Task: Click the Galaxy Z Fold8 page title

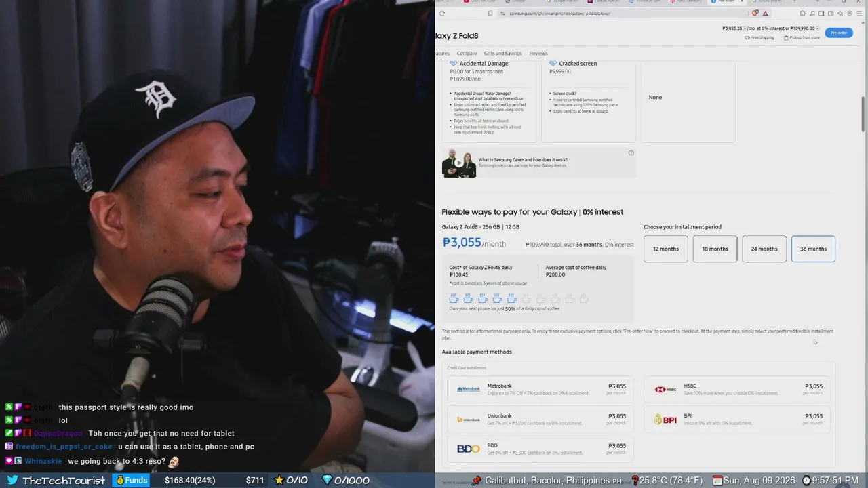Action: click(457, 36)
